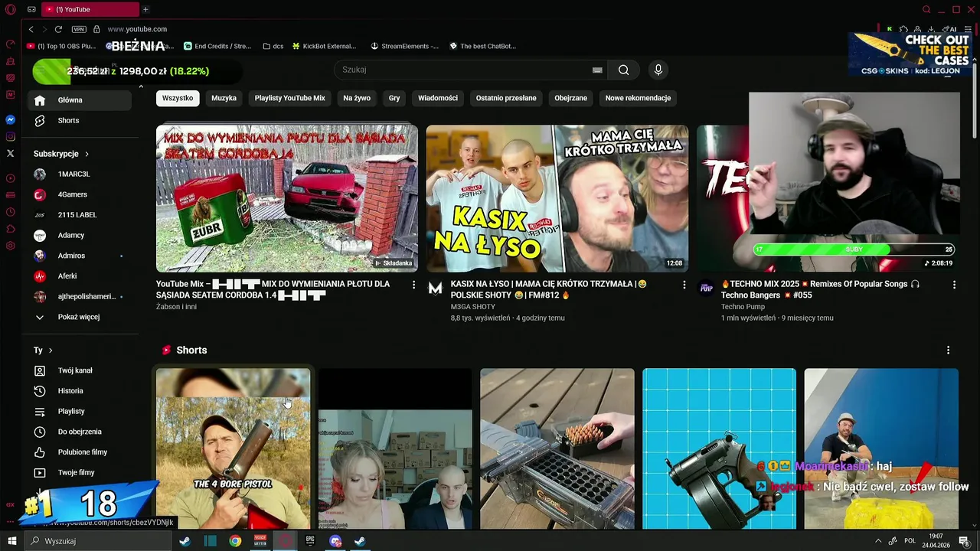Select the Wszystko filter chip

click(x=178, y=98)
